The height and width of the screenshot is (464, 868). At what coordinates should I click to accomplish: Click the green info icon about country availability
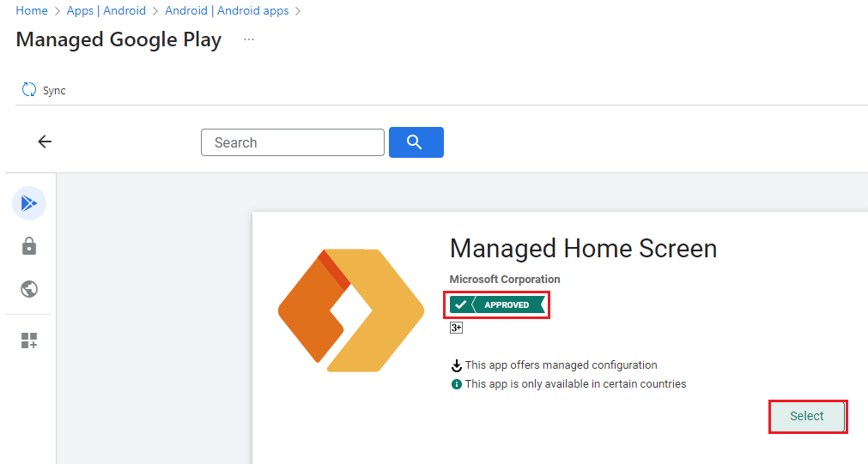456,384
